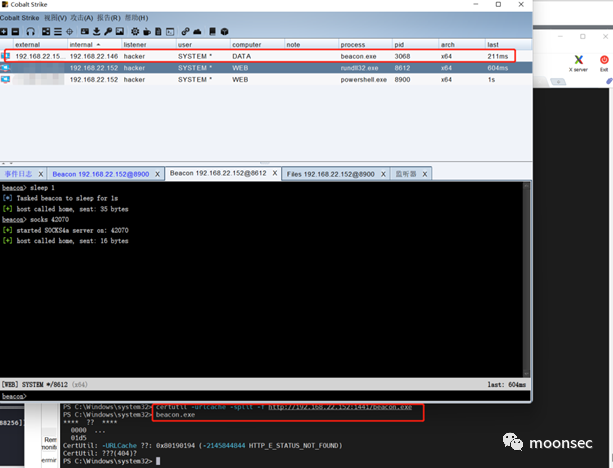Sort by the process column header
The width and height of the screenshot is (613, 468).
(365, 45)
